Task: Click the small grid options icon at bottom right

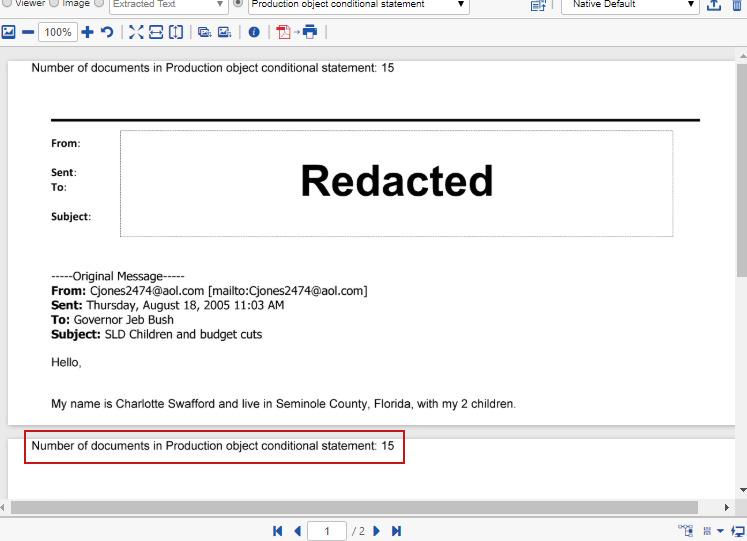Action: point(707,531)
